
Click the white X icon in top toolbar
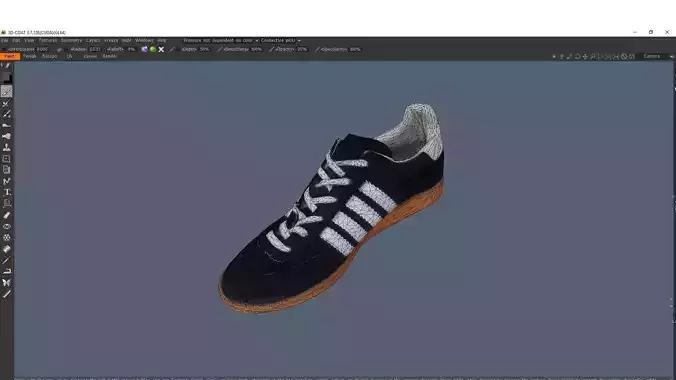(x=161, y=49)
